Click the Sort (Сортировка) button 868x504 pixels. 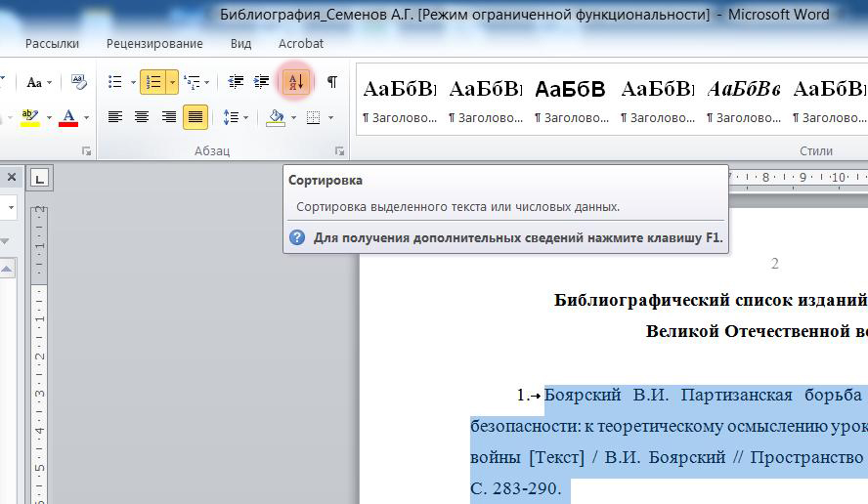click(x=295, y=82)
